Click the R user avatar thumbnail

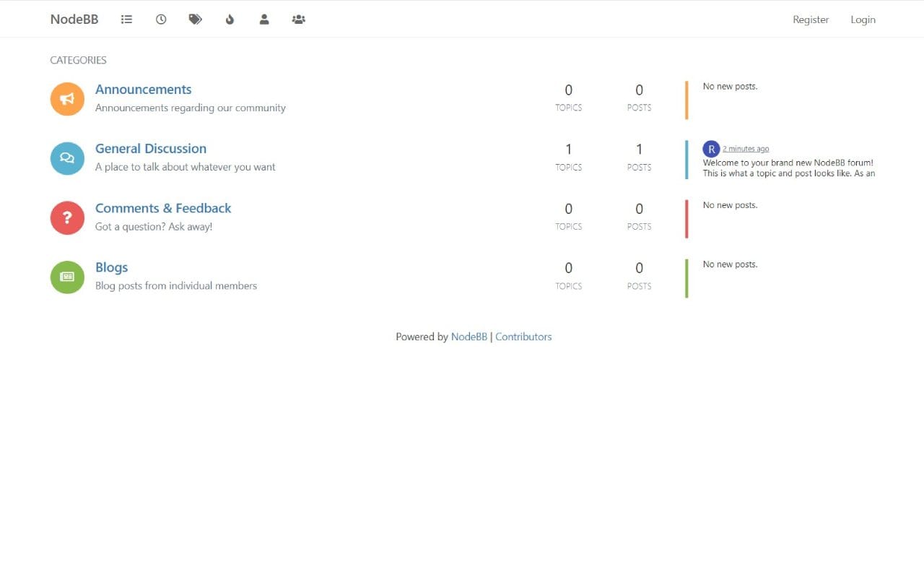pos(711,148)
